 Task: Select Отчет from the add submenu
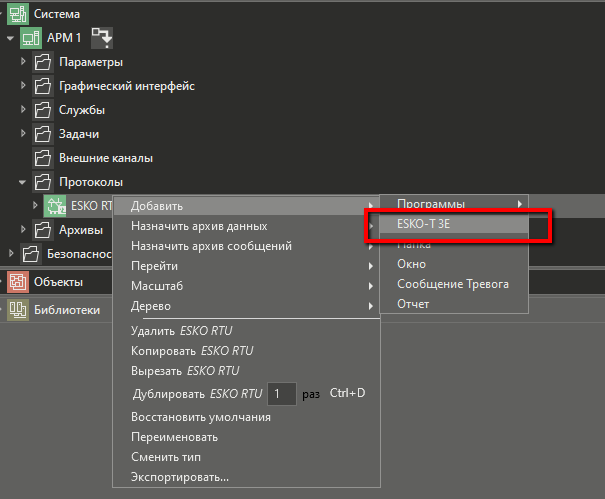click(413, 304)
